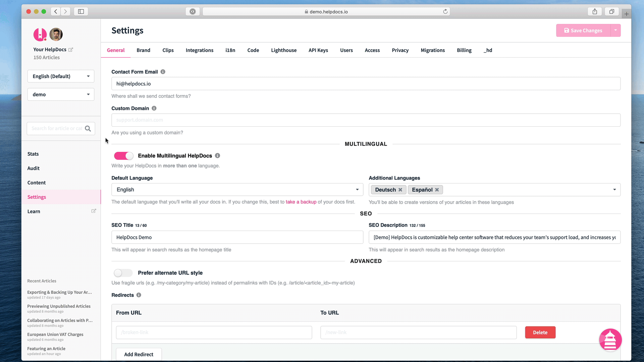Add a new Safari tab with plus
644x362 pixels.
tap(626, 14)
